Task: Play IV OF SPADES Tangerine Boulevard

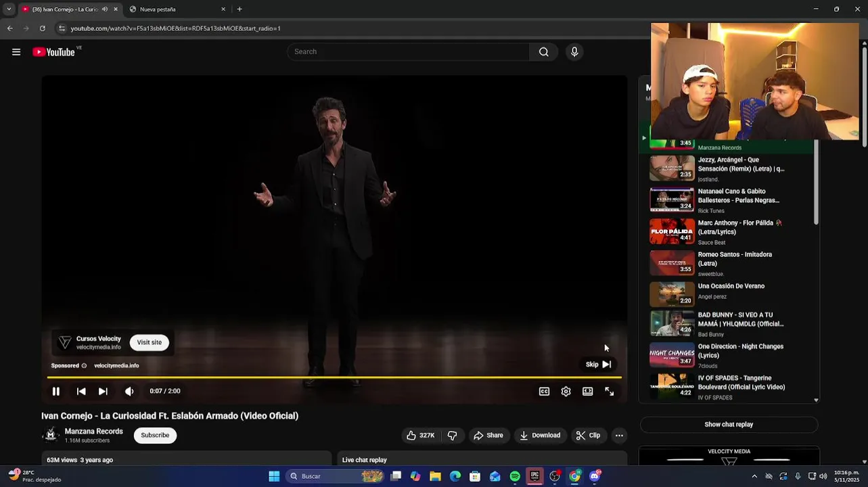Action: (727, 387)
